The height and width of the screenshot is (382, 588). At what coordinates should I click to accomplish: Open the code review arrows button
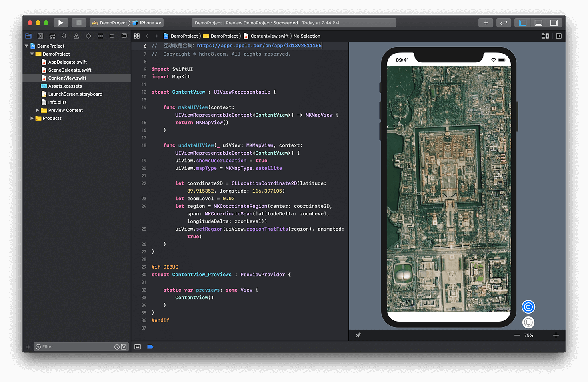(504, 23)
